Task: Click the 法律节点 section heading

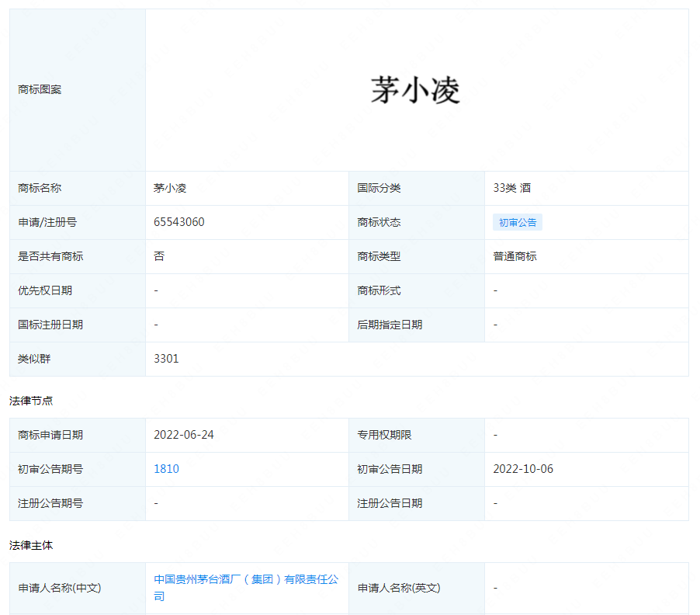Action: (x=31, y=401)
